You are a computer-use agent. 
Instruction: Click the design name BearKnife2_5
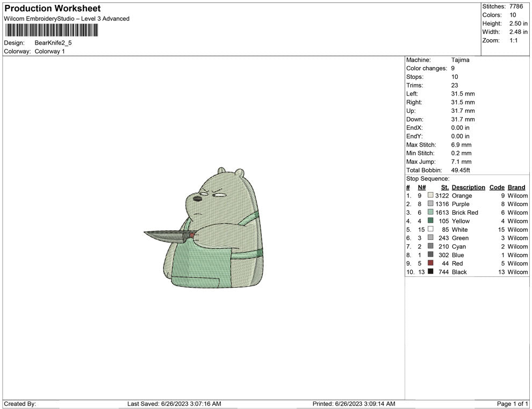click(x=53, y=43)
